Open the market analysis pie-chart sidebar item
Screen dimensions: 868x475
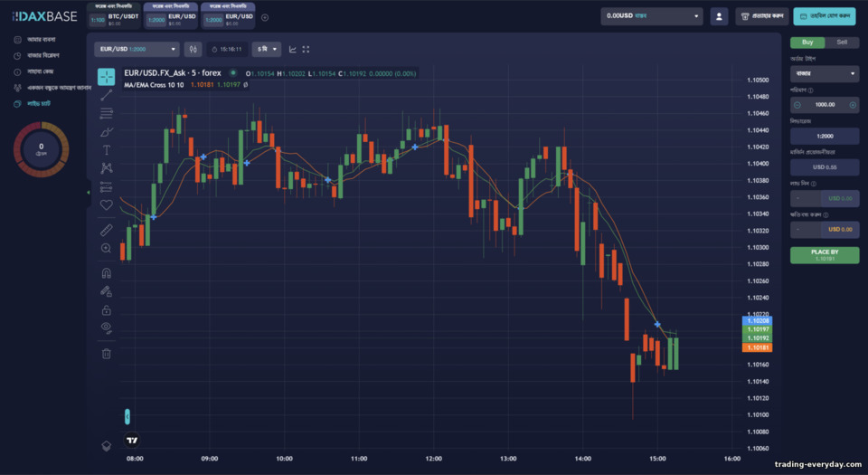pos(38,56)
